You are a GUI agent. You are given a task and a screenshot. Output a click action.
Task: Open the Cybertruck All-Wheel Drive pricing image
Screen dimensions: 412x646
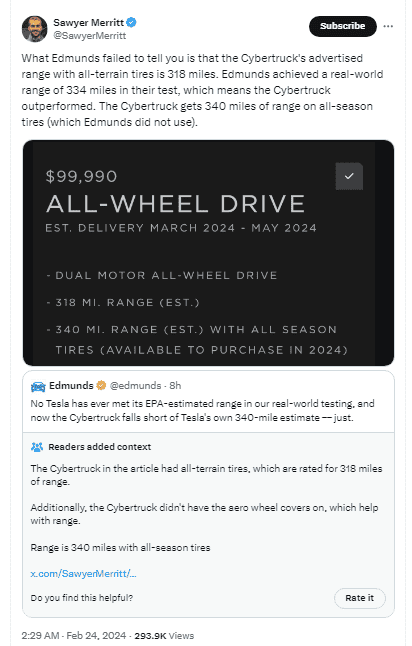coord(208,253)
